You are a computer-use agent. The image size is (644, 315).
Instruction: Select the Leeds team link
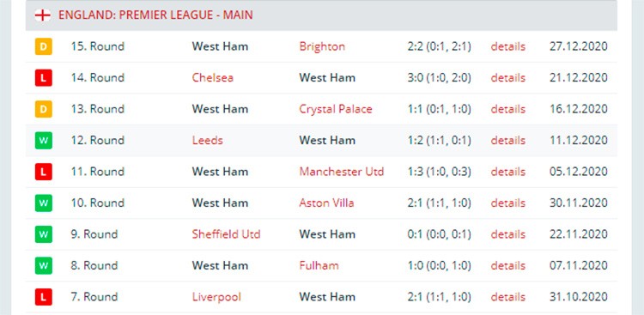tap(208, 141)
